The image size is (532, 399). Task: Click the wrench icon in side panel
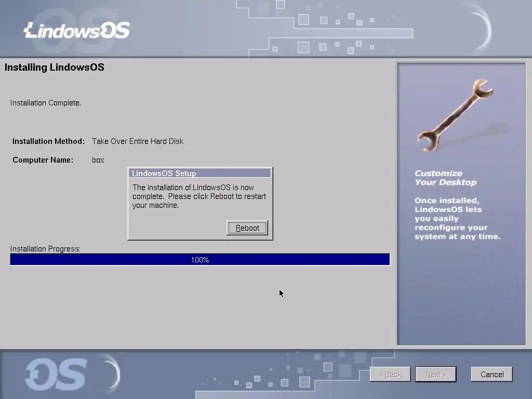(455, 115)
